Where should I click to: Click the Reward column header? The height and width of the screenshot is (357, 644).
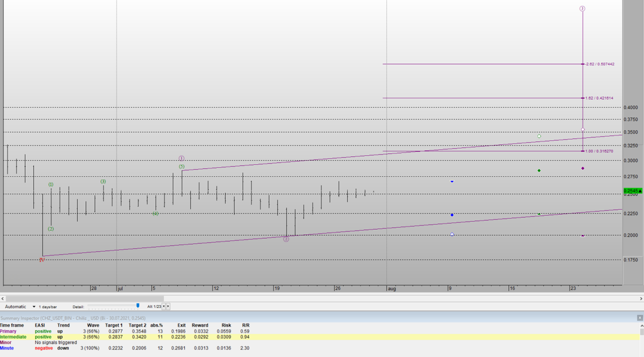(200, 325)
